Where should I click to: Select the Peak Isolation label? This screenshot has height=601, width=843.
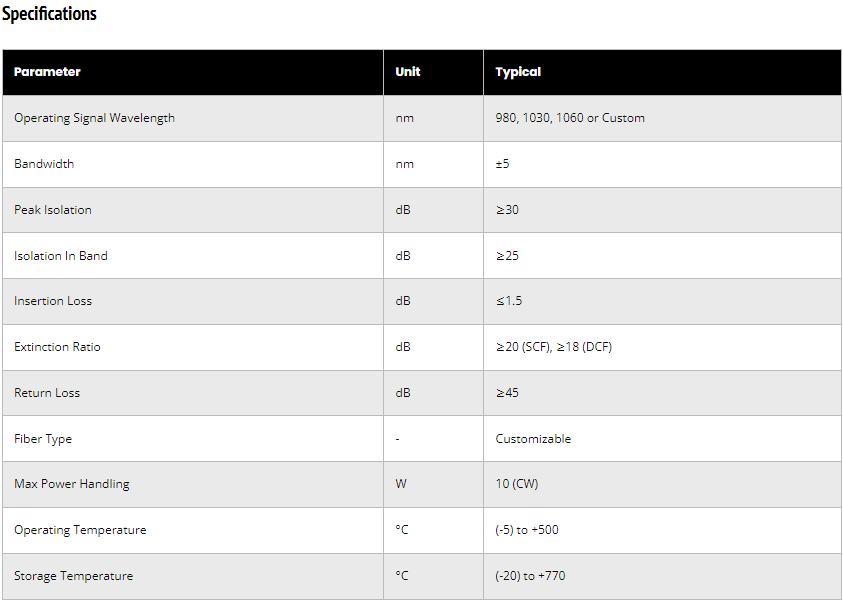53,210
